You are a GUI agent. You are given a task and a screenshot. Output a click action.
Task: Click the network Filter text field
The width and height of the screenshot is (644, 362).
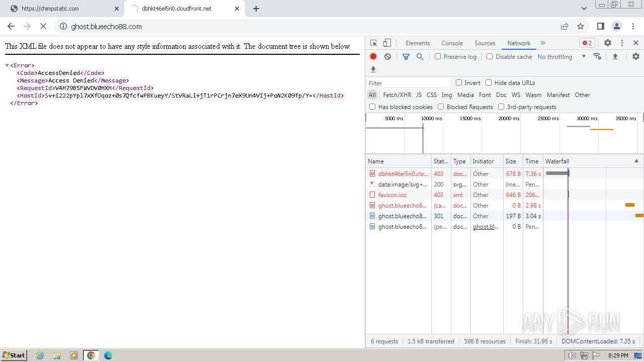408,83
